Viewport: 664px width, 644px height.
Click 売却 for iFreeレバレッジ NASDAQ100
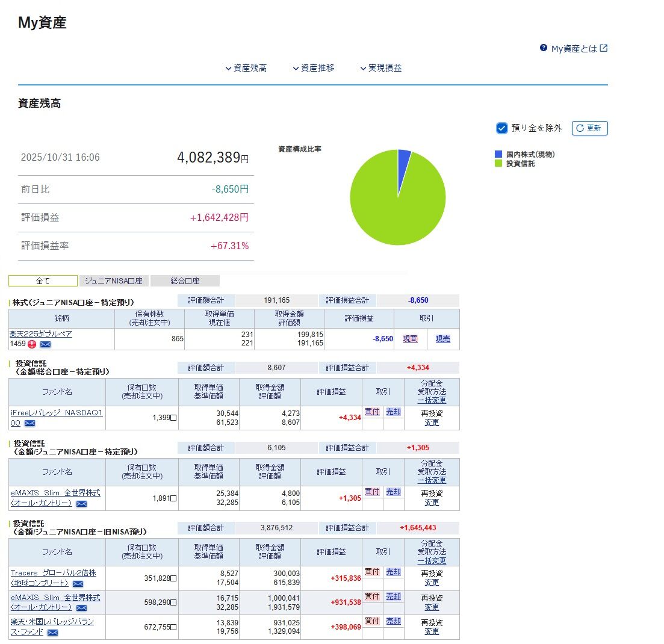click(x=393, y=412)
